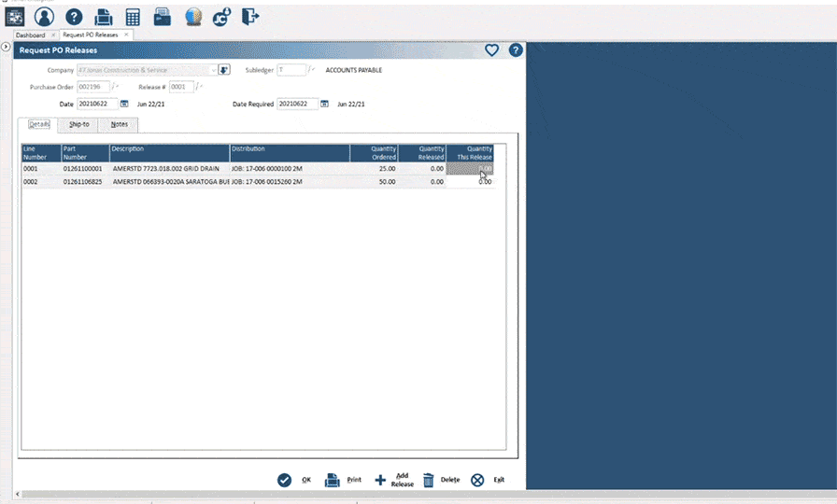Viewport: 837px width, 504px height.
Task: Switch to the Dashboard tab
Action: [31, 35]
